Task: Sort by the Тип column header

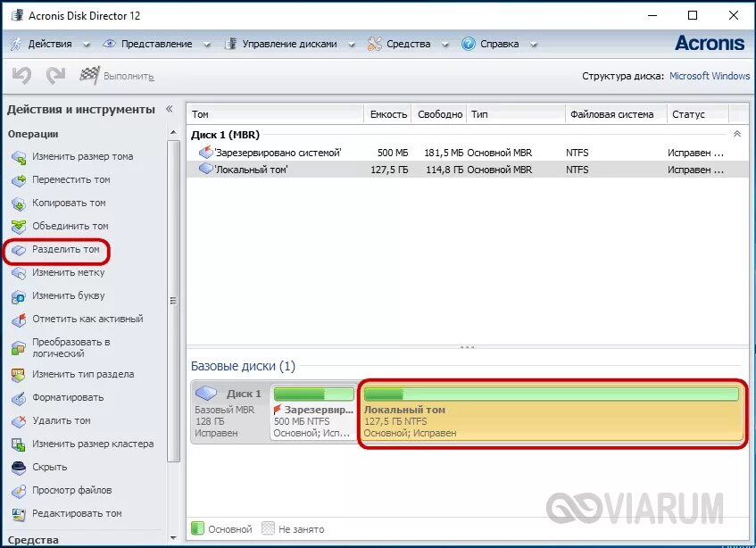Action: [516, 114]
